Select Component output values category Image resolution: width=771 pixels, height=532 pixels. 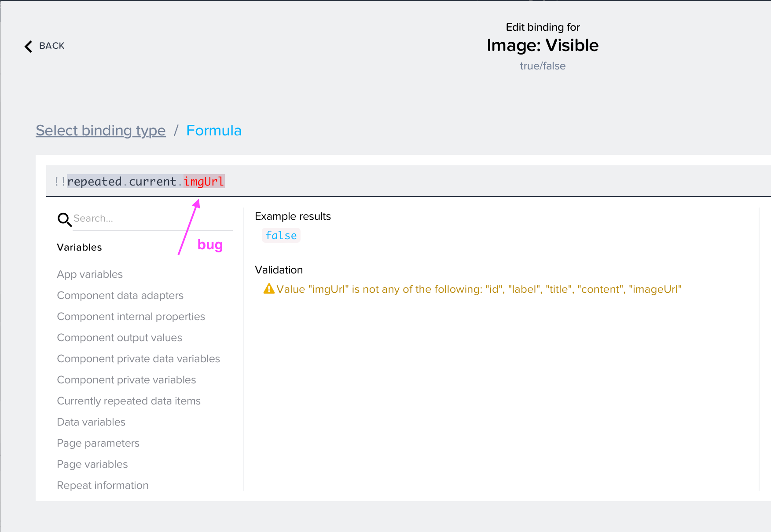point(120,338)
